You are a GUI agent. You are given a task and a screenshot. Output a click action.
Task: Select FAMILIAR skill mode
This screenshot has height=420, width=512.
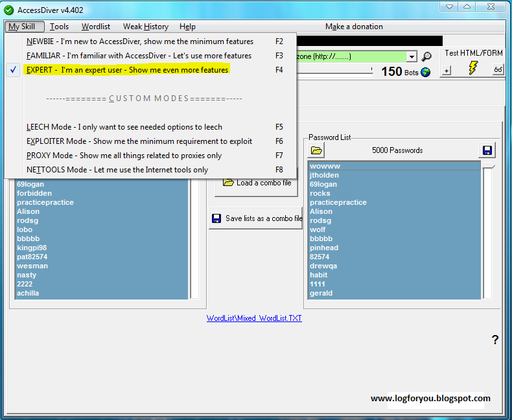pos(150,56)
